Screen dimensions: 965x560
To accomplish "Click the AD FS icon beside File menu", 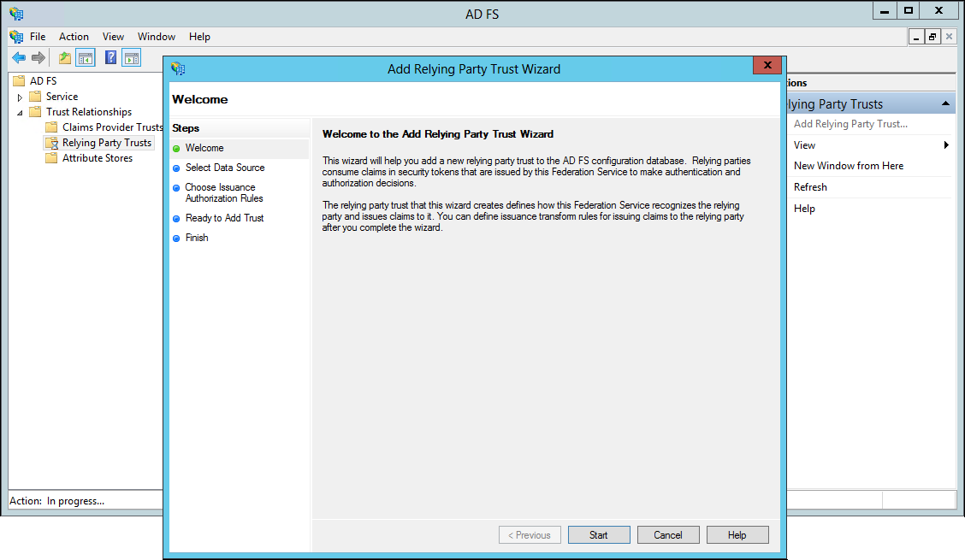I will click(16, 37).
